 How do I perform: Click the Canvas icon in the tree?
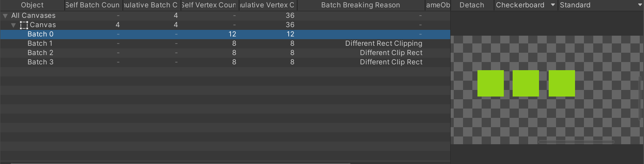(x=24, y=25)
